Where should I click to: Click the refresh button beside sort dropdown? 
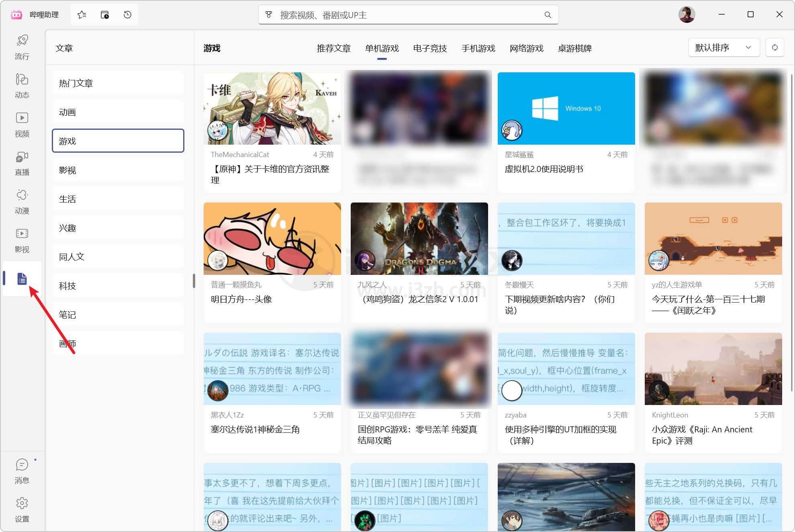tap(775, 47)
